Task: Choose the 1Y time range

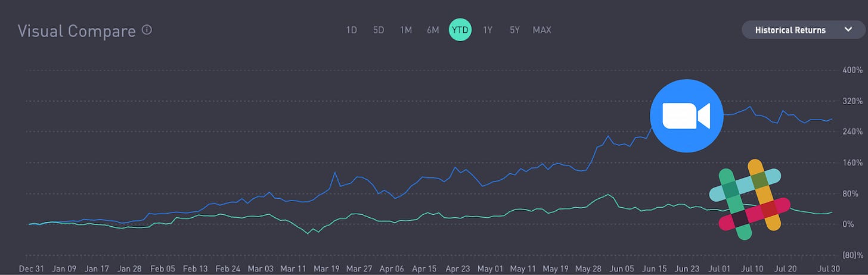Action: (488, 30)
